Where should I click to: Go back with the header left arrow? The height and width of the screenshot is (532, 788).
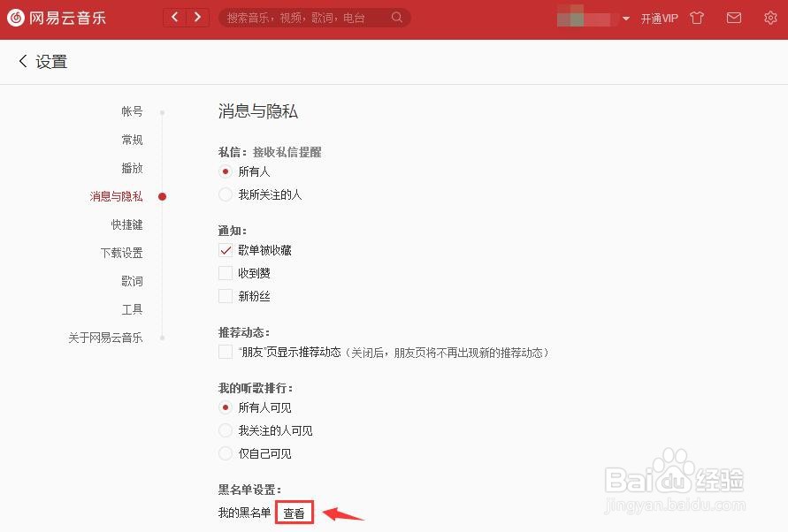[x=174, y=18]
